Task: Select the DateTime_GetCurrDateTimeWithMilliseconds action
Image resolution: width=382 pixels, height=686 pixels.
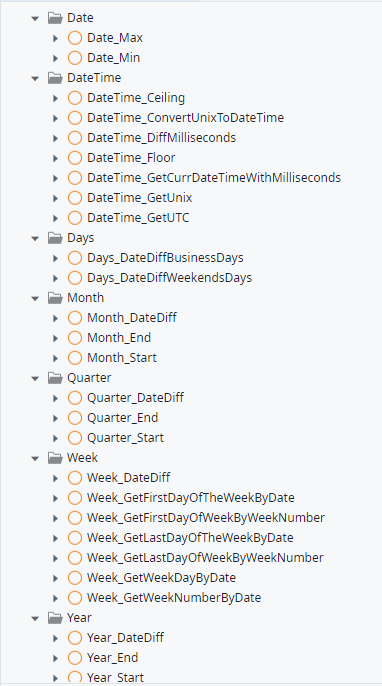Action: click(x=214, y=178)
